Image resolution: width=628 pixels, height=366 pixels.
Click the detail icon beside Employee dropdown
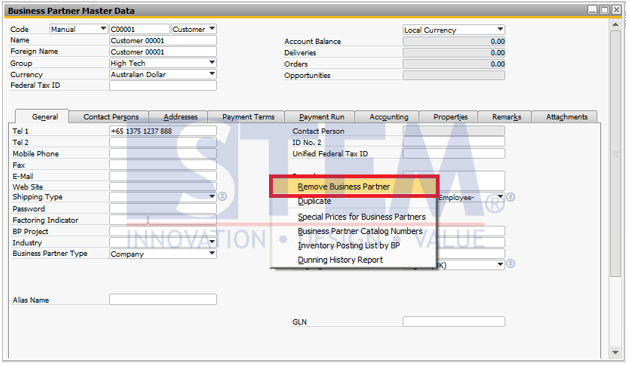511,197
